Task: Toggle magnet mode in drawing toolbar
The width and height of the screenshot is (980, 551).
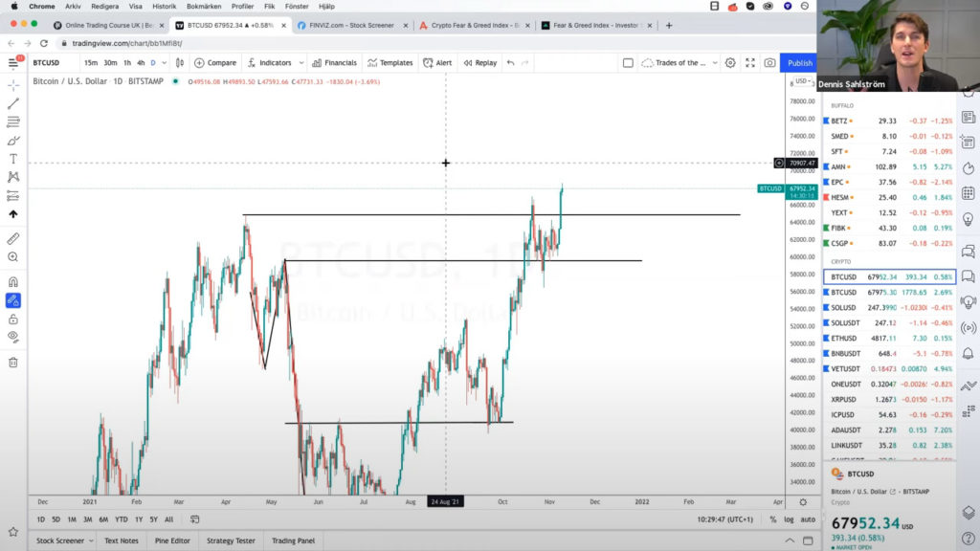Action: [x=13, y=282]
